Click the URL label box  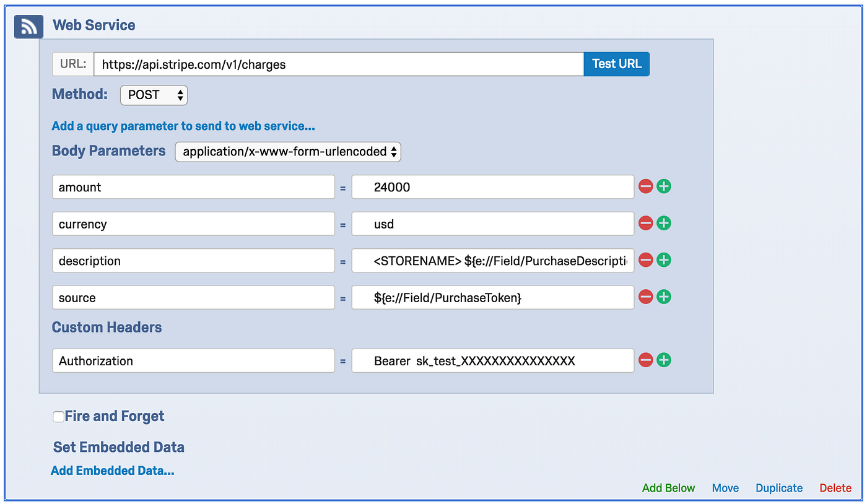[73, 64]
